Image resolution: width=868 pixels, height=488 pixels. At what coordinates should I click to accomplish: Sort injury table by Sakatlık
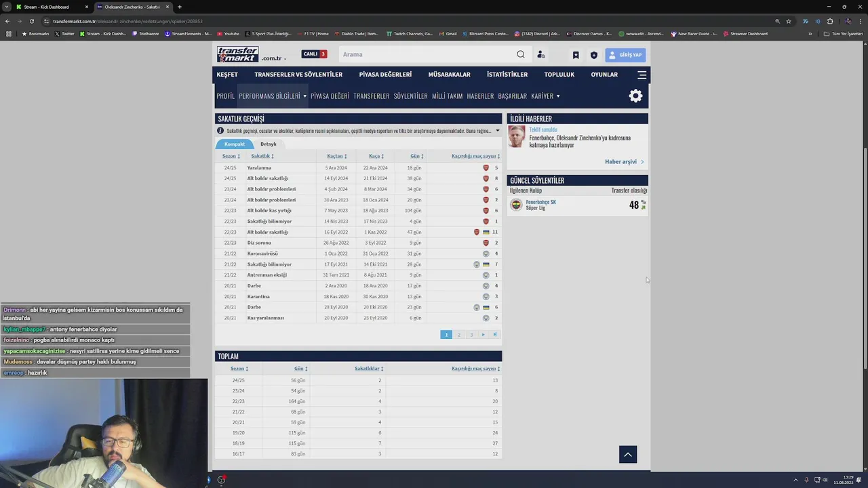tap(262, 157)
